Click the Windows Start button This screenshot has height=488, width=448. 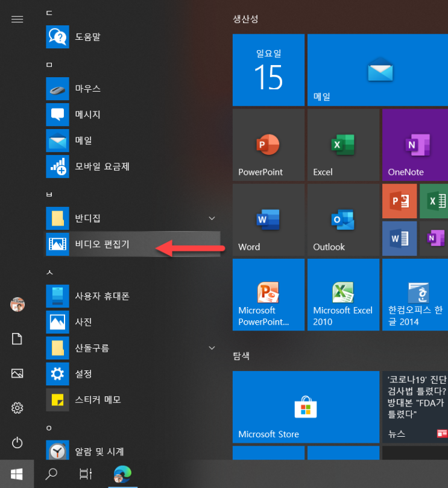17,474
